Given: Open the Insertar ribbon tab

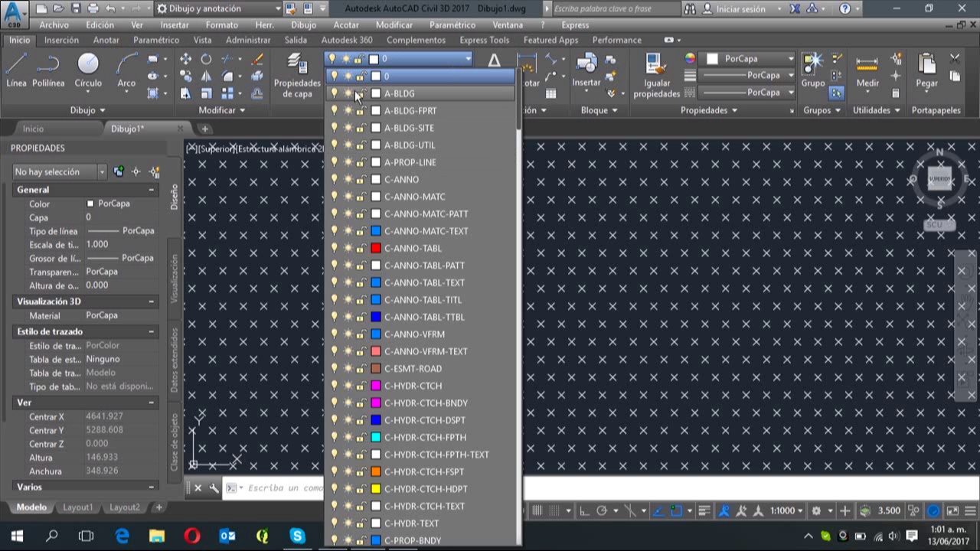Looking at the screenshot, I should 61,40.
